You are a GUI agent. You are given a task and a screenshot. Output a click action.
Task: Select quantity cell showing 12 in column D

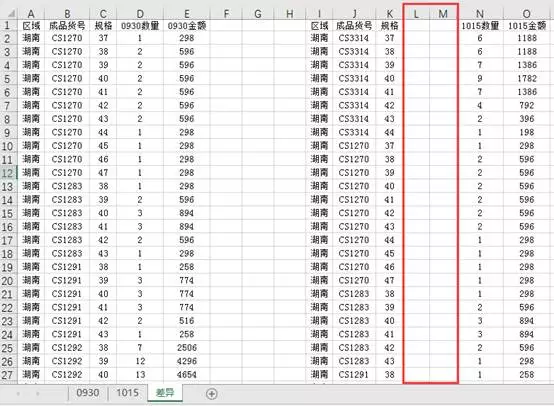coord(140,361)
